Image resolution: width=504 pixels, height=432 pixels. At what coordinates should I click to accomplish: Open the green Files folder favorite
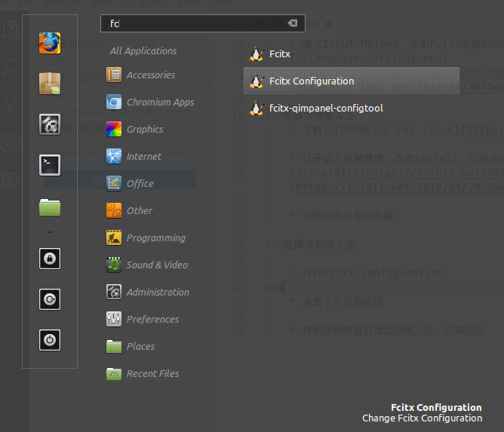(50, 207)
